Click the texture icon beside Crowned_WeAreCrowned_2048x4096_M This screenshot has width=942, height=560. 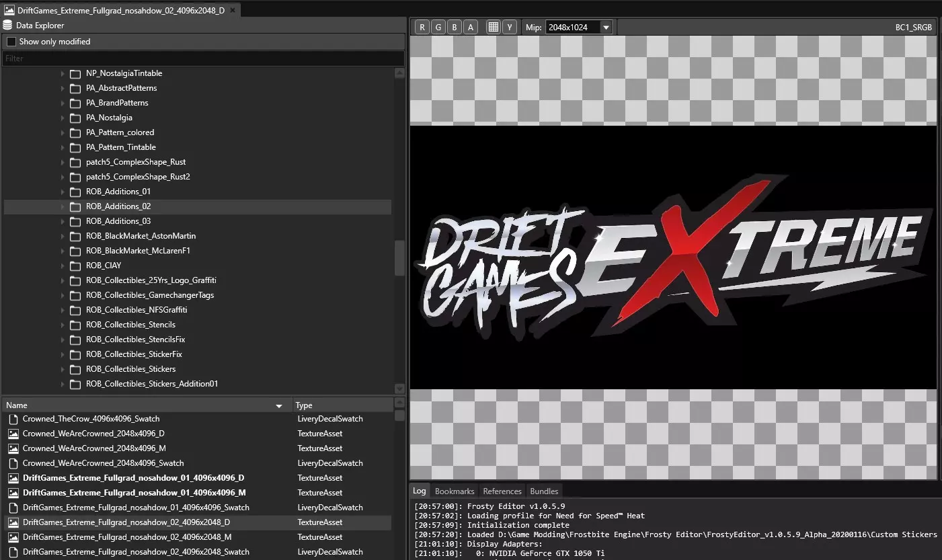click(13, 448)
